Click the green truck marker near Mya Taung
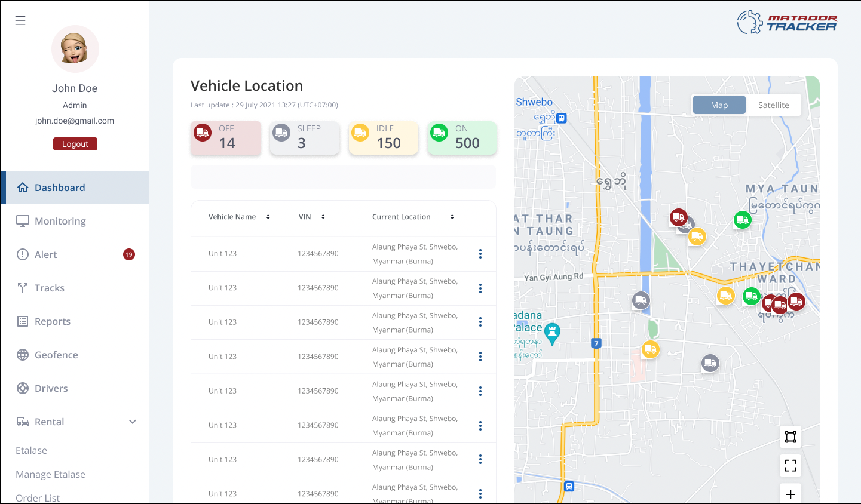This screenshot has height=504, width=861. (742, 220)
